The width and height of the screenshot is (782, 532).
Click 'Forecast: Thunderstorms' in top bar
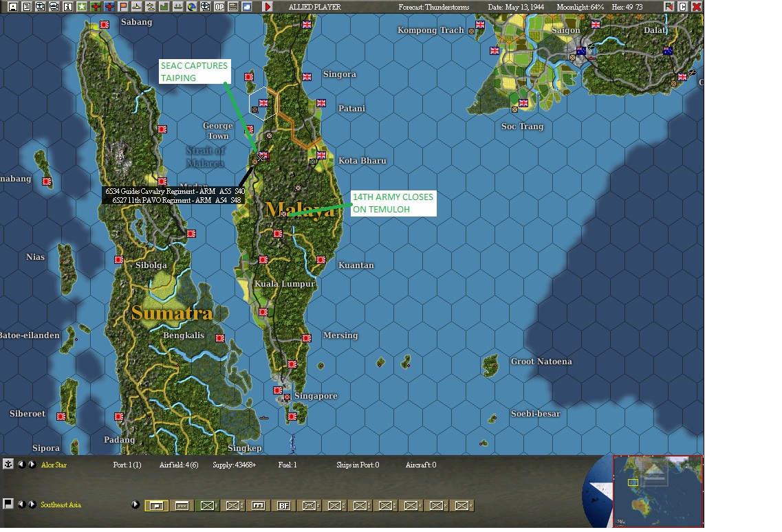pos(433,7)
